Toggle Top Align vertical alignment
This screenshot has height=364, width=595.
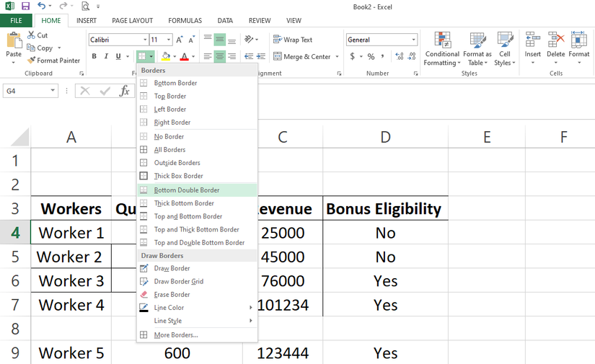click(x=208, y=40)
